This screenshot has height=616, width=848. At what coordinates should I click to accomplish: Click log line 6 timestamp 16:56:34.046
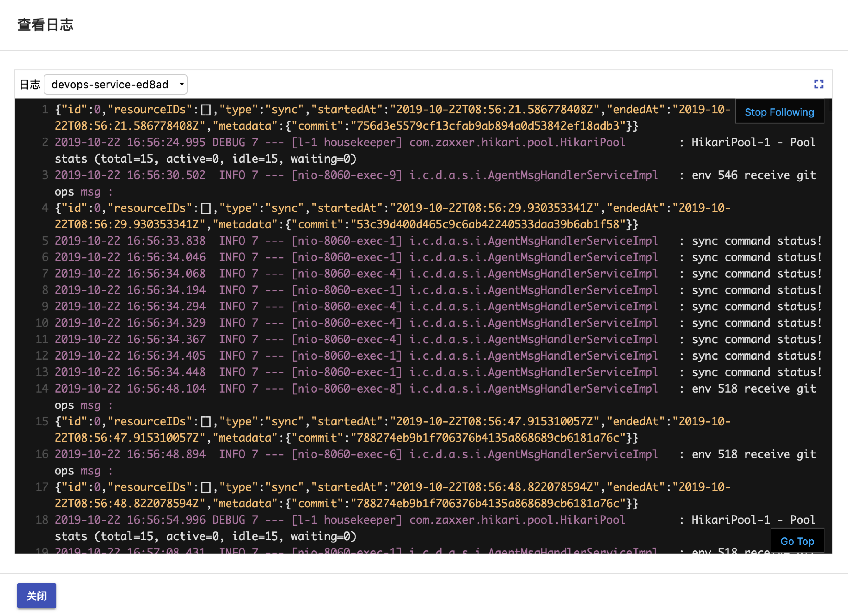tap(166, 257)
